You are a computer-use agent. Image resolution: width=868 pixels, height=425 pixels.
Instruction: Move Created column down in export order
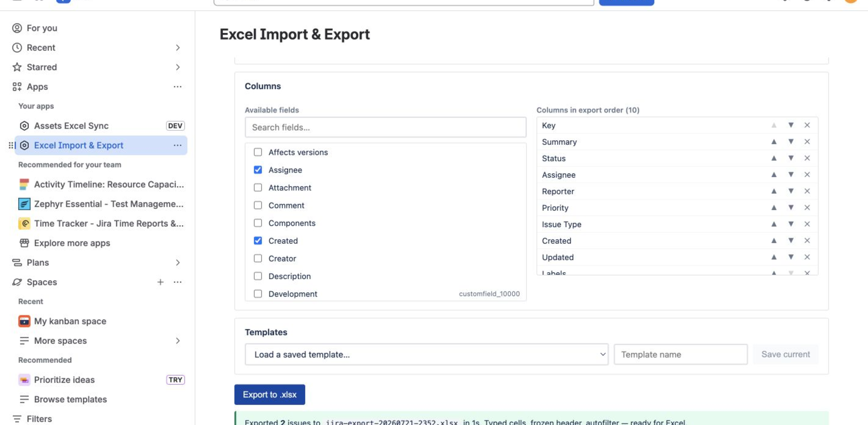point(791,241)
